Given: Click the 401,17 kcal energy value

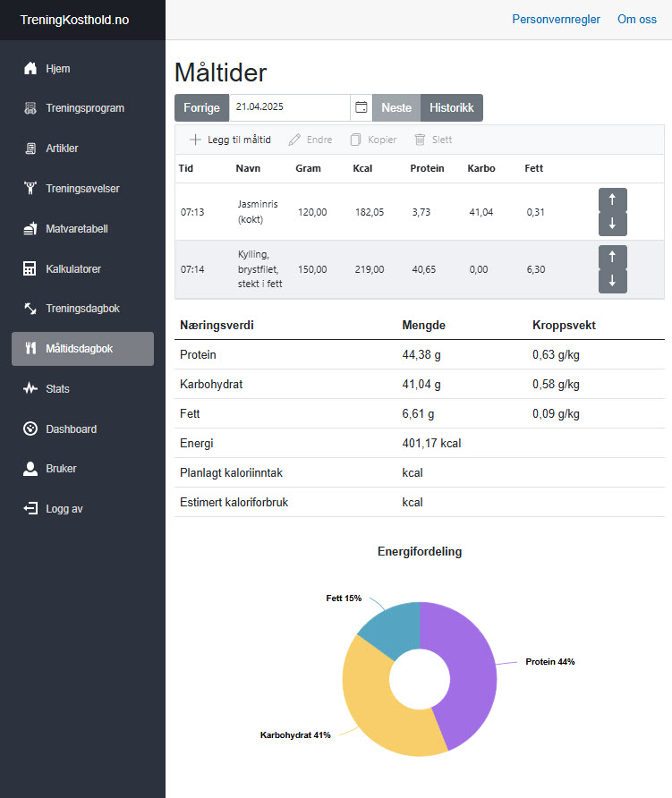Looking at the screenshot, I should click(431, 443).
